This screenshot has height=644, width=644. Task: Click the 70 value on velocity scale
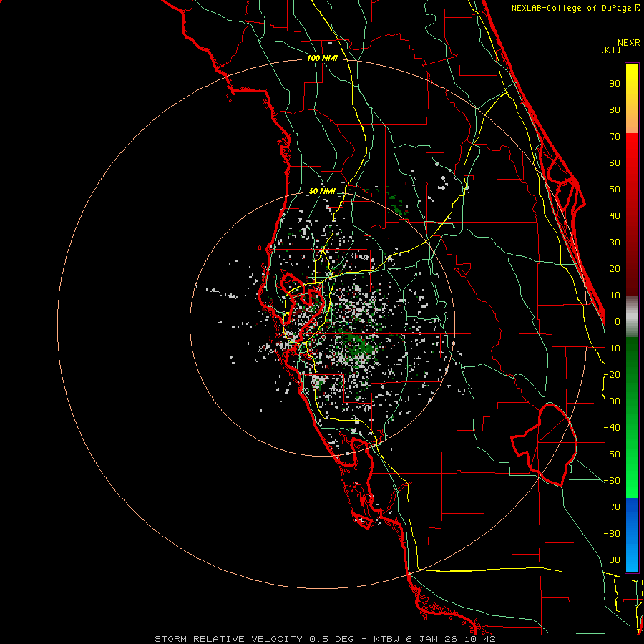tap(615, 137)
